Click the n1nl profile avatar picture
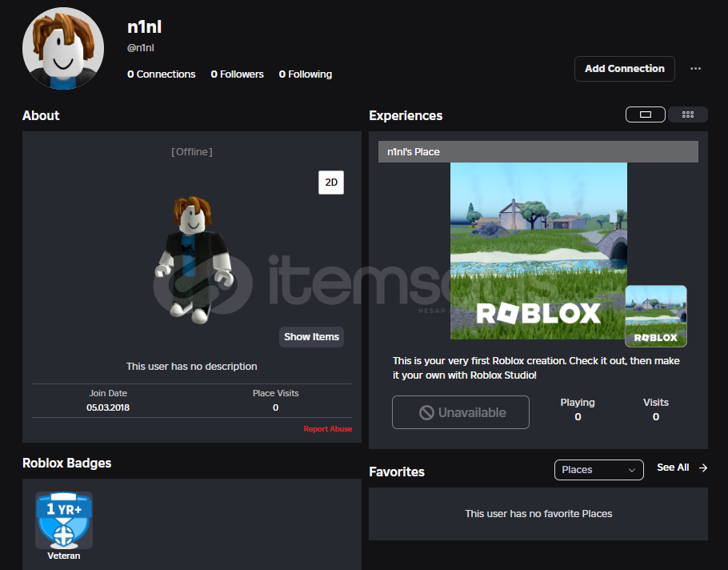The image size is (728, 570). click(x=63, y=48)
